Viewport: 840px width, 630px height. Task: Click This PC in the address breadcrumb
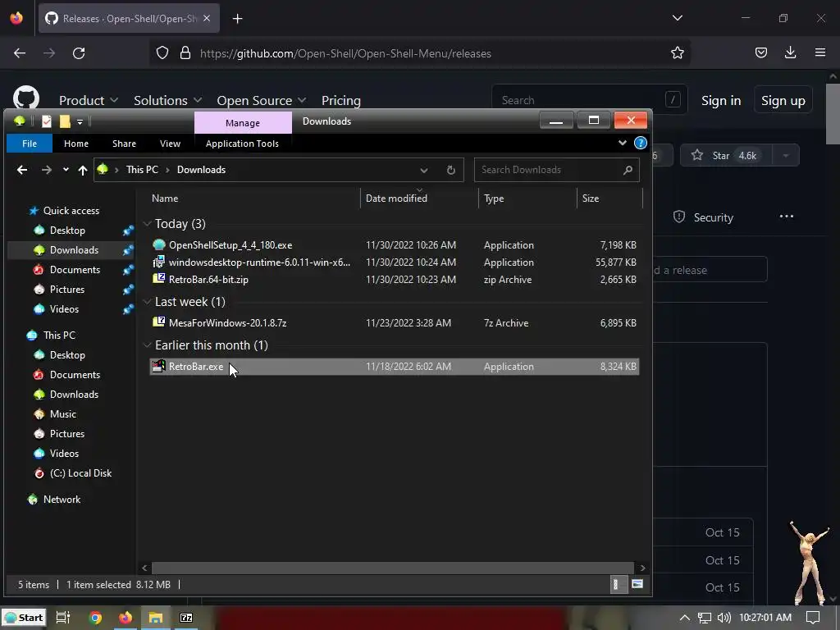[x=142, y=170]
